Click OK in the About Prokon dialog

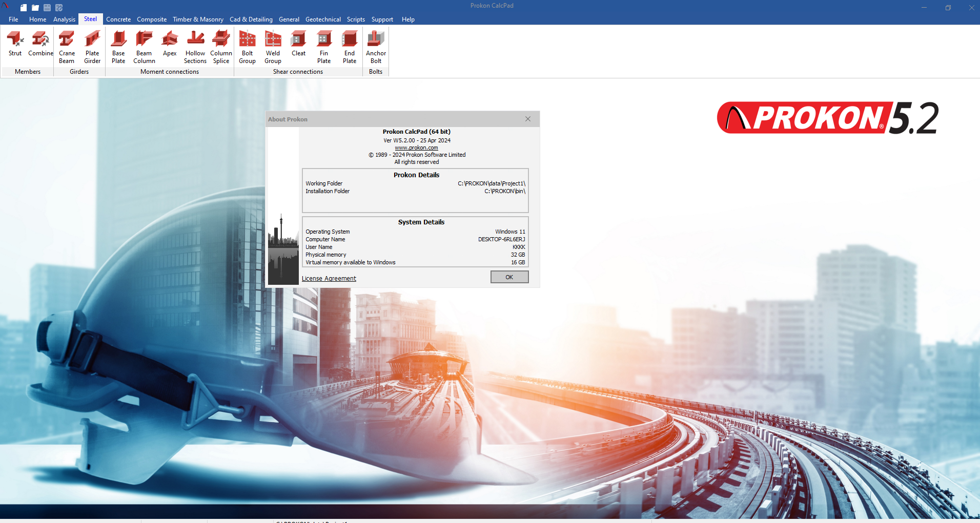(x=509, y=277)
